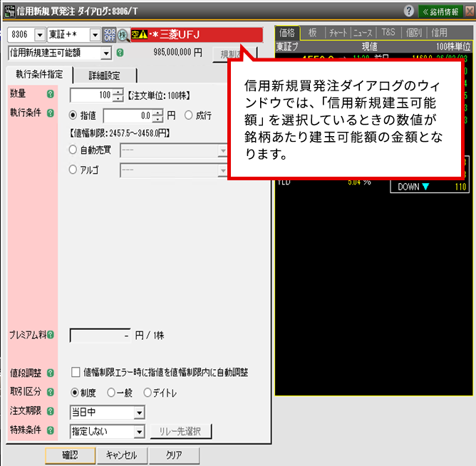Decrease quantity with down stepper arrow
476x466 pixels.
pyautogui.click(x=118, y=98)
